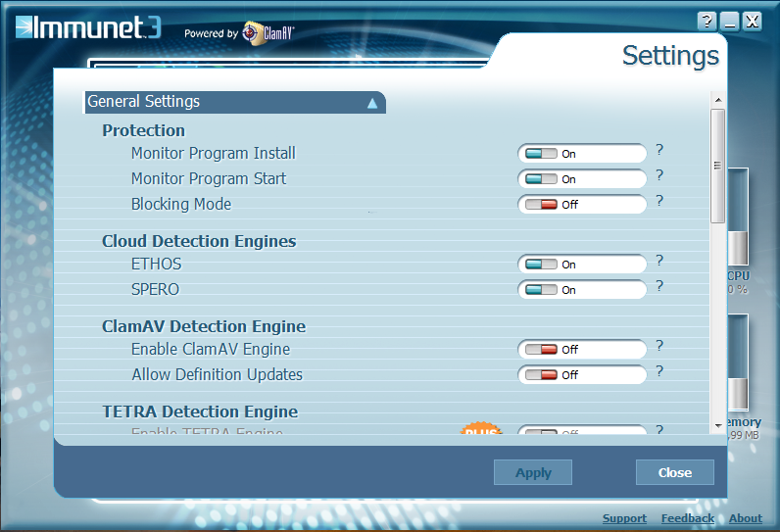
Task: Click the scrollbar down arrow
Action: click(718, 425)
